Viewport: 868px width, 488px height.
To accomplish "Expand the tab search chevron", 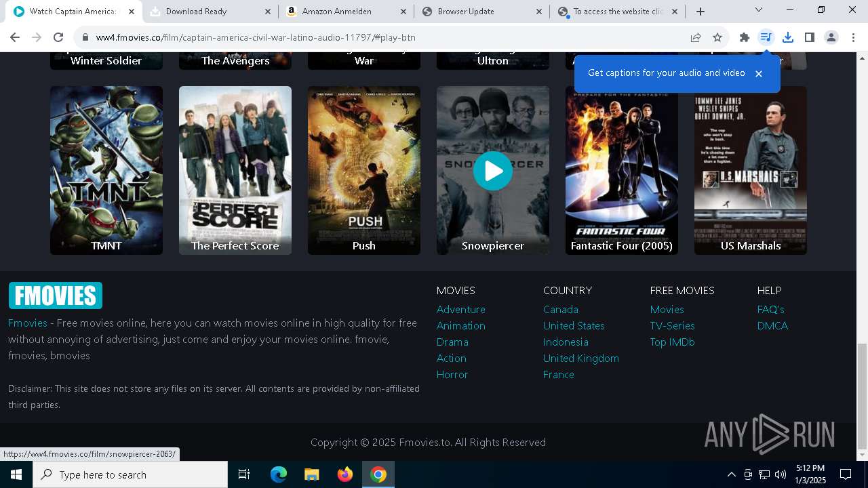I will click(x=759, y=9).
